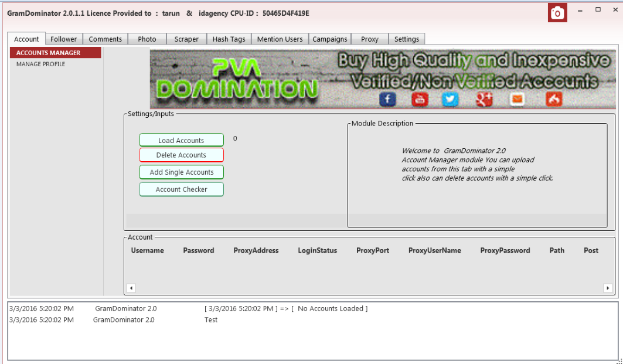Open the Proxy tab
The image size is (623, 364).
tap(369, 39)
